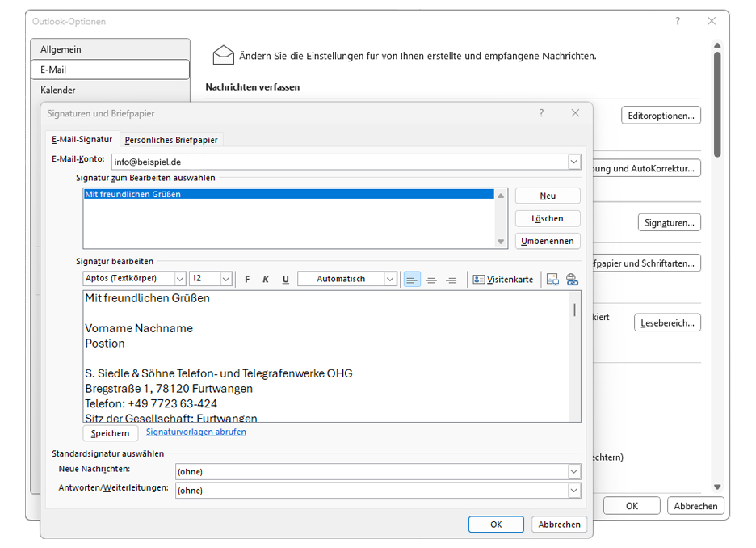Click the Speichern button
The width and height of the screenshot is (756, 548).
click(x=110, y=433)
